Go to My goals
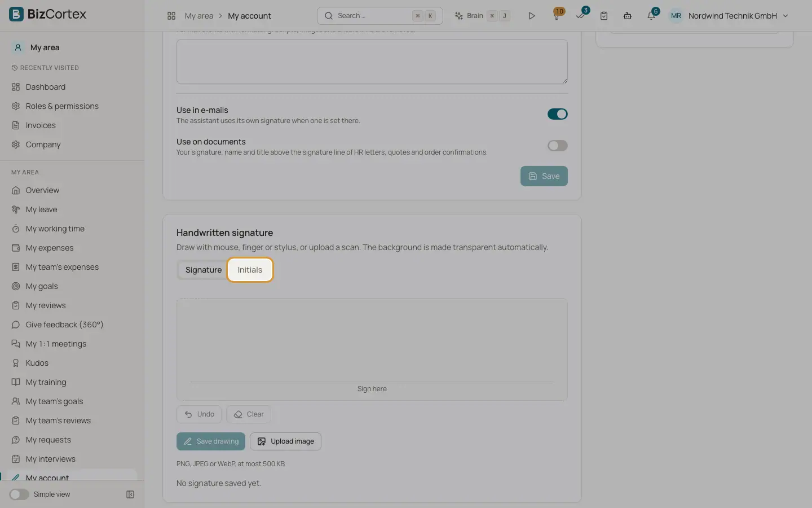Image resolution: width=812 pixels, height=508 pixels. pos(72,286)
